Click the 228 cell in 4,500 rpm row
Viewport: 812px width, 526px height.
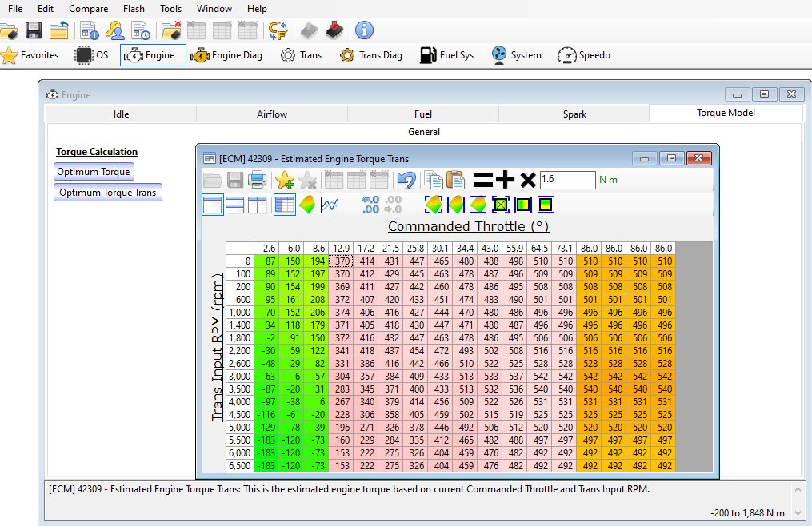pyautogui.click(x=341, y=415)
